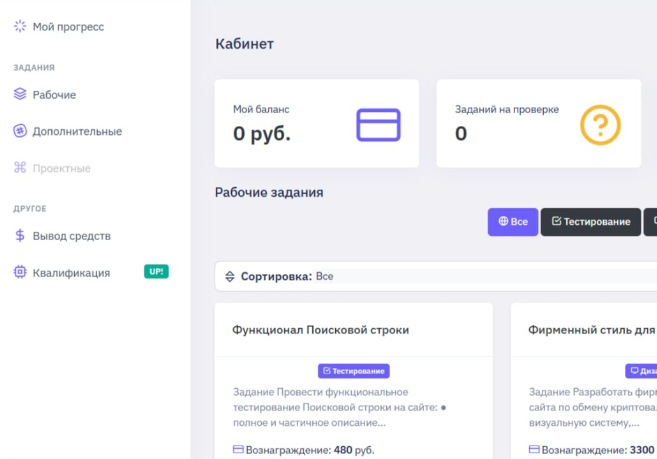Click the credit card balance icon
The width and height of the screenshot is (657, 459).
coord(378,125)
